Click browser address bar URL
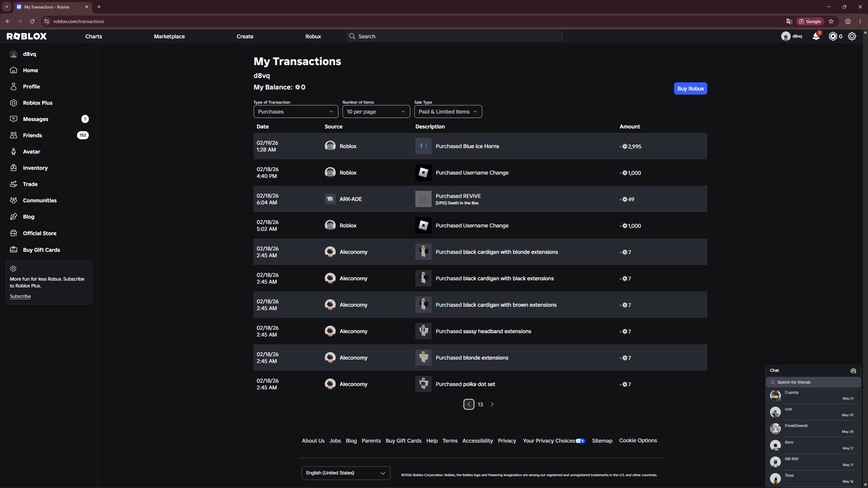This screenshot has width=868, height=488. coord(79,21)
